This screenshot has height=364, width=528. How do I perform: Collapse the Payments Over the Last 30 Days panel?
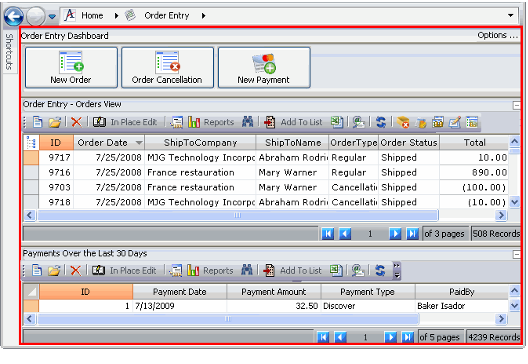516,254
